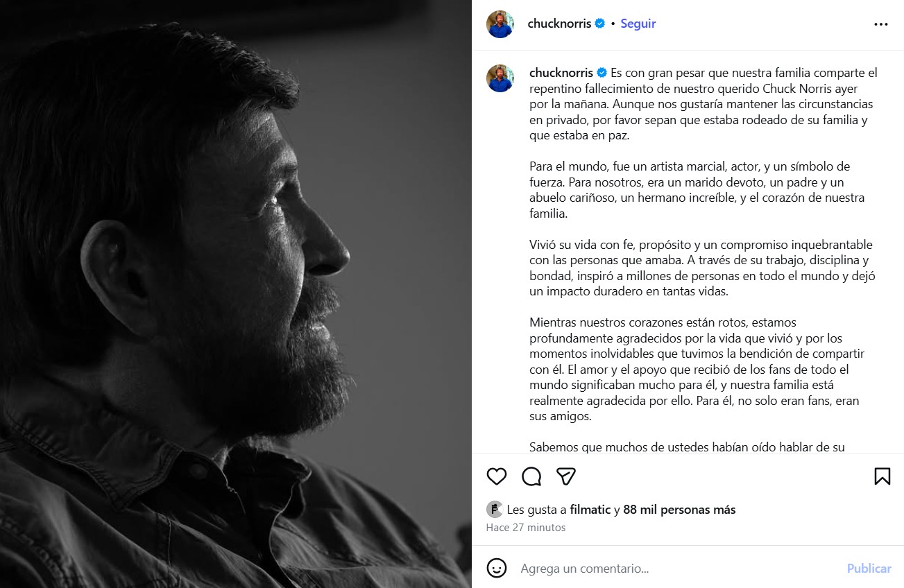
Task: Click Publicar to post the comment
Action: [869, 568]
